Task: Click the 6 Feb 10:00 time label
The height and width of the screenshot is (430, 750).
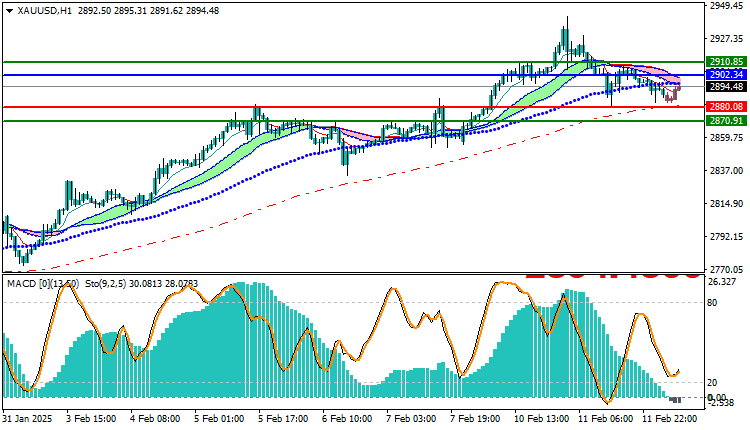Action: (347, 419)
